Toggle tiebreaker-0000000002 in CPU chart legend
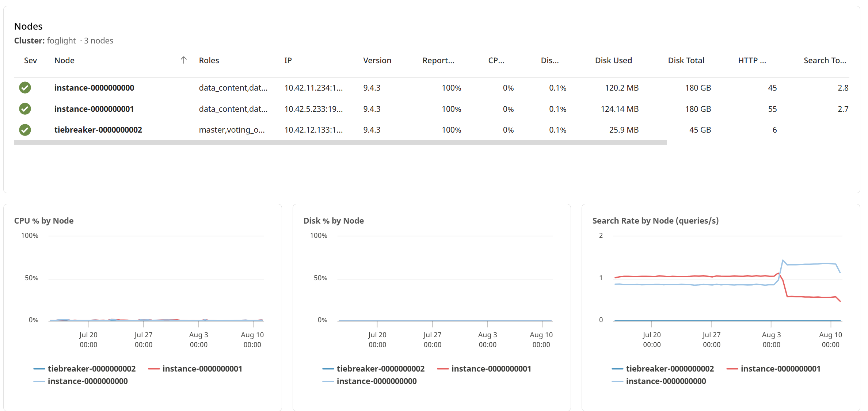Screen dimensions: 868x411 (84, 369)
